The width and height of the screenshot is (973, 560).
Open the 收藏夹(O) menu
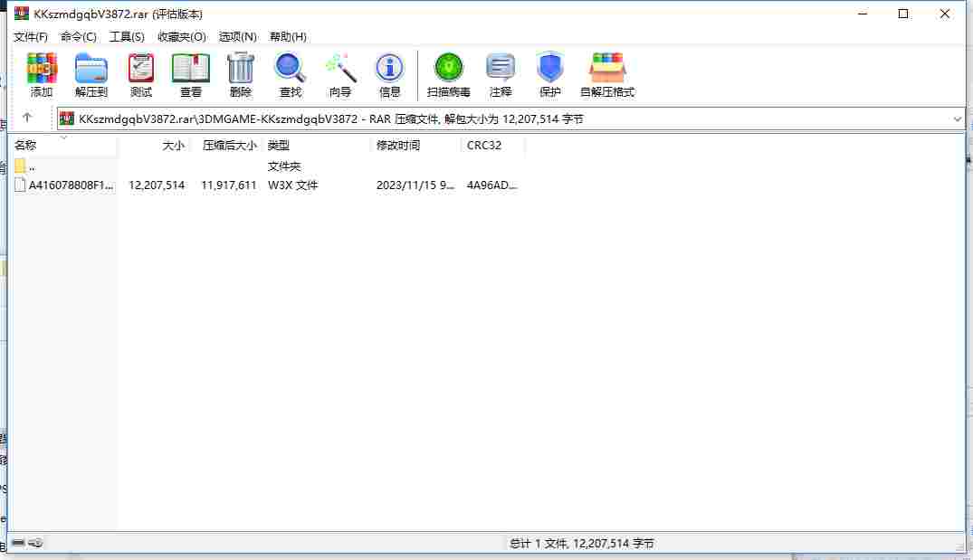pyautogui.click(x=181, y=36)
